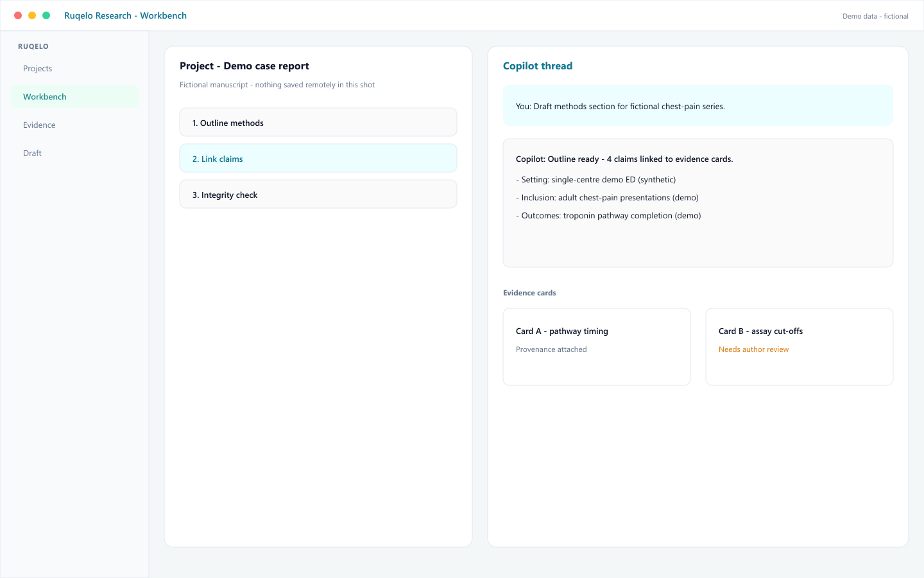The height and width of the screenshot is (578, 924).
Task: Open the Draft sidebar item
Action: (74, 153)
